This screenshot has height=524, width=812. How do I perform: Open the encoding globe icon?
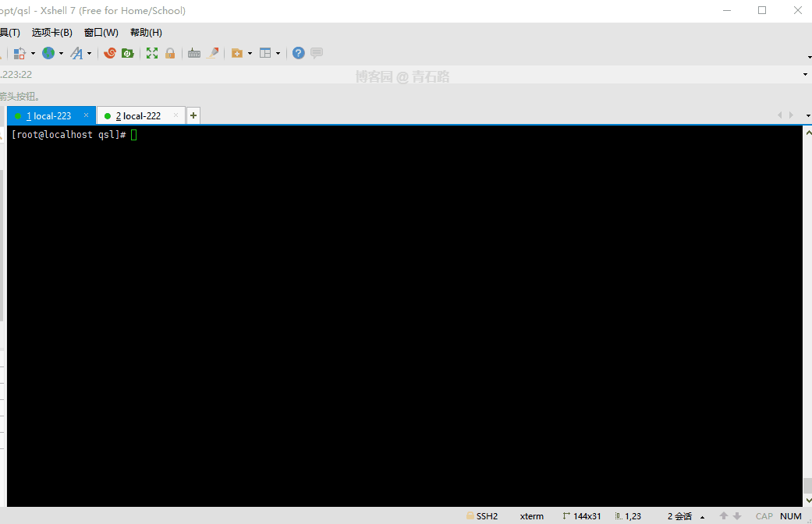tap(48, 53)
